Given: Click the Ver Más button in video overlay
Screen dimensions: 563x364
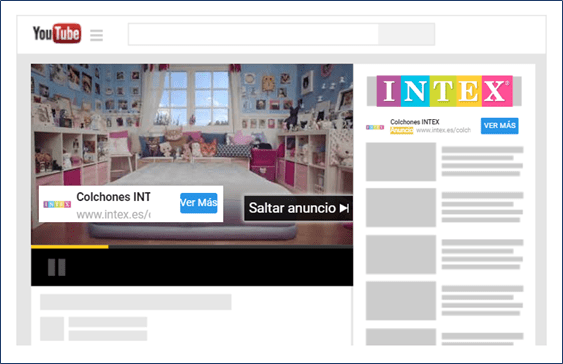Looking at the screenshot, I should coord(199,203).
